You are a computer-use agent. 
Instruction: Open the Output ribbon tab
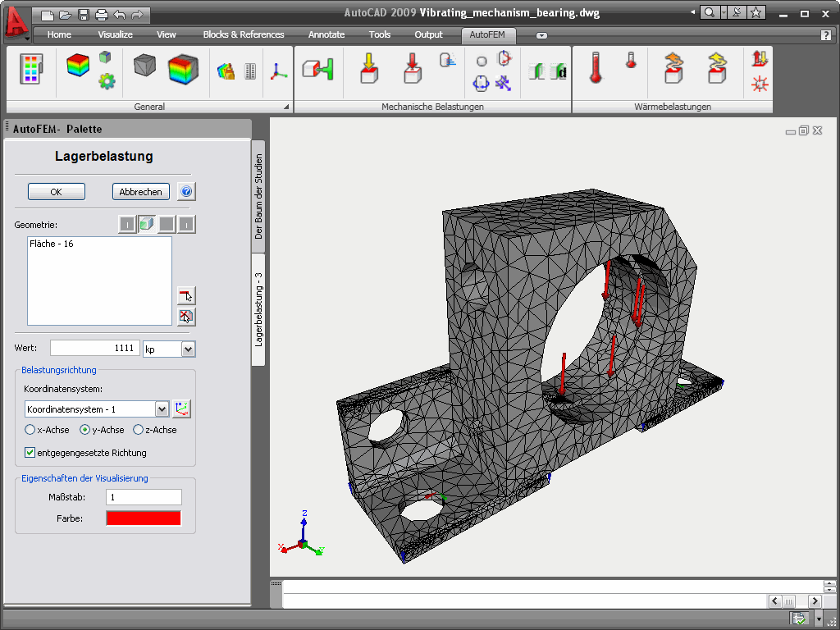click(428, 34)
